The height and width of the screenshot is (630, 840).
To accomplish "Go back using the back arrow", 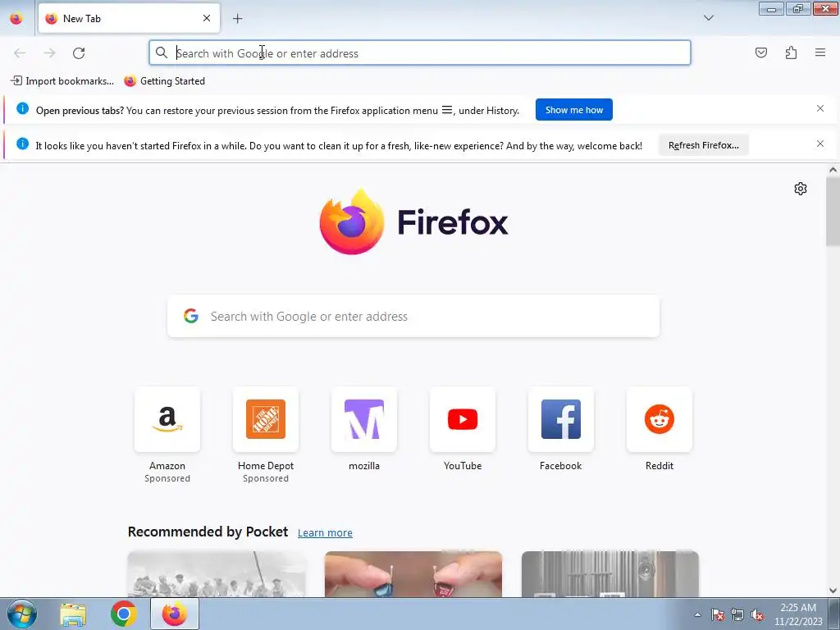I will (20, 53).
